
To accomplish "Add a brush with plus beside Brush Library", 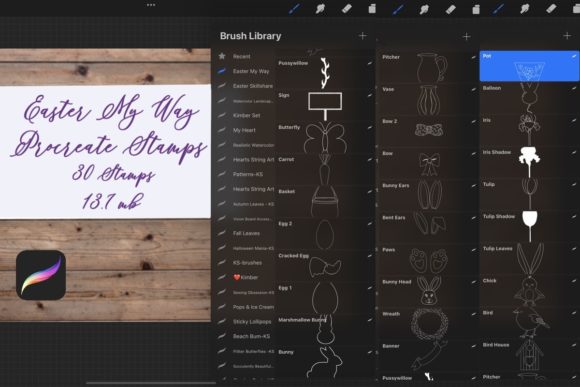I will click(362, 36).
